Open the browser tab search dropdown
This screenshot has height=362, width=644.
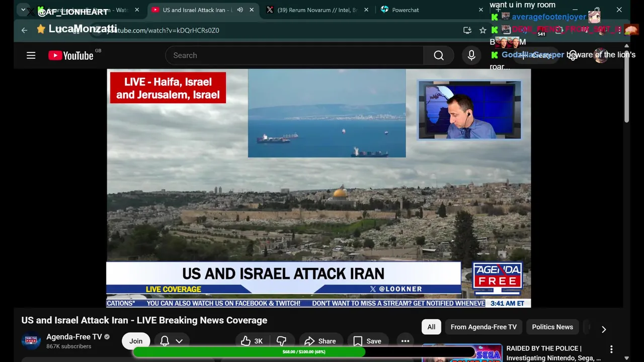click(23, 10)
